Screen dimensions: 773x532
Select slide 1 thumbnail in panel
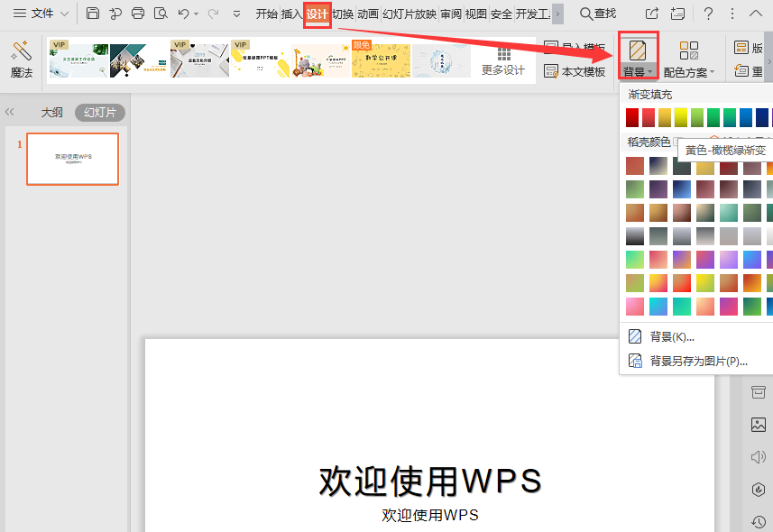[72, 159]
